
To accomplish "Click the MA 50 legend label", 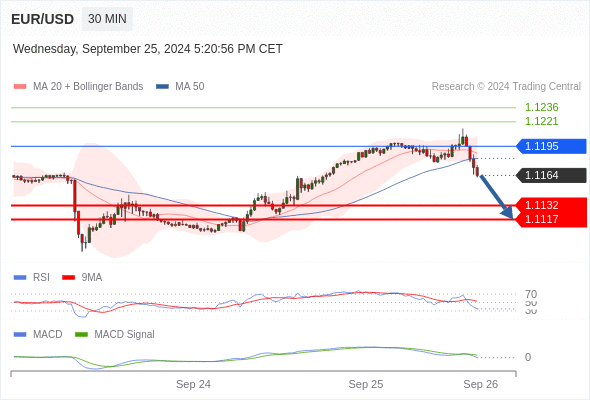I will point(190,87).
